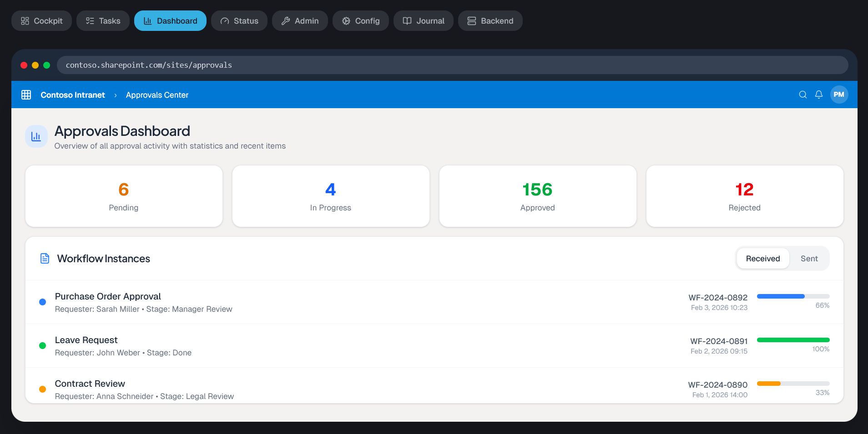This screenshot has width=868, height=434.
Task: Open the Contoso Intranet breadcrumb link
Action: point(72,95)
